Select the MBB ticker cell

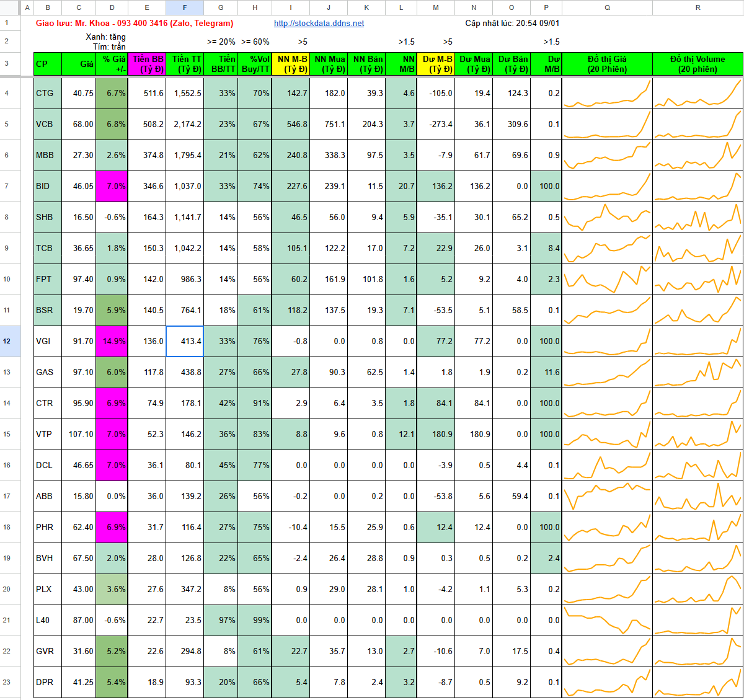pyautogui.click(x=48, y=155)
